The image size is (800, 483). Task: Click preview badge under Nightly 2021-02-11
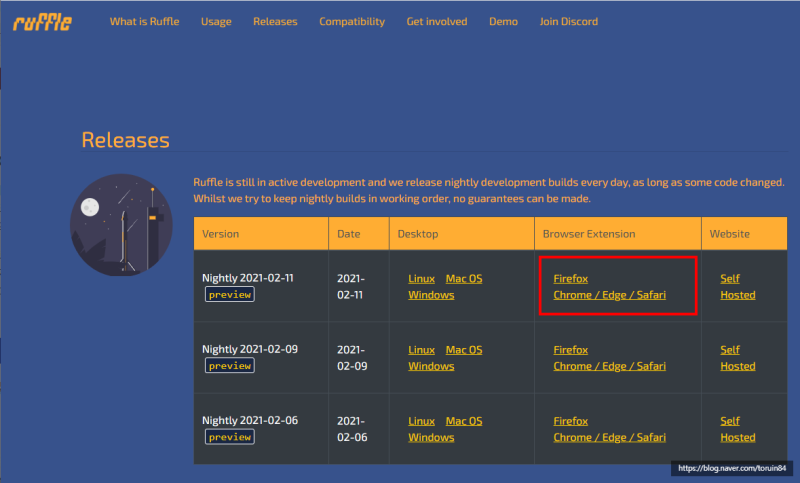(230, 295)
